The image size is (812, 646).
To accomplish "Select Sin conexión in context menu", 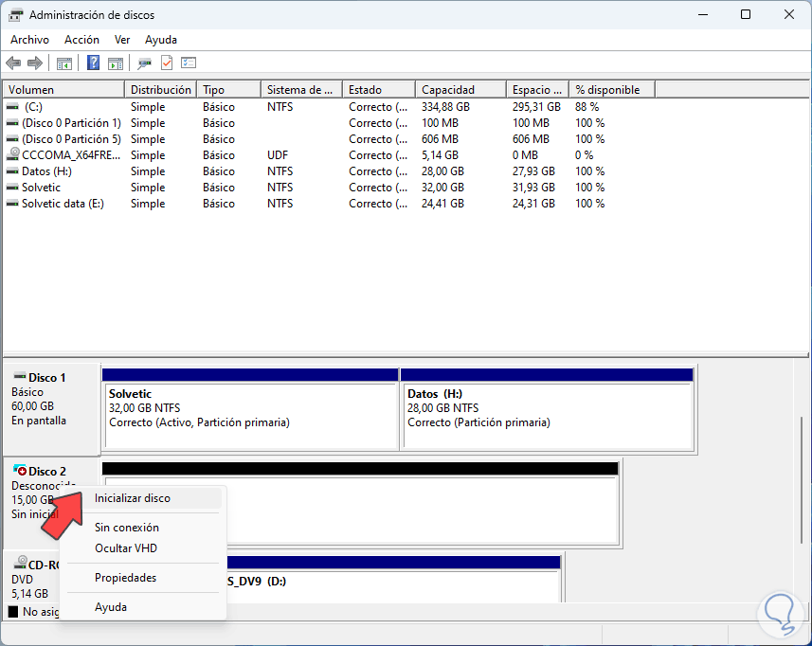I will click(143, 527).
